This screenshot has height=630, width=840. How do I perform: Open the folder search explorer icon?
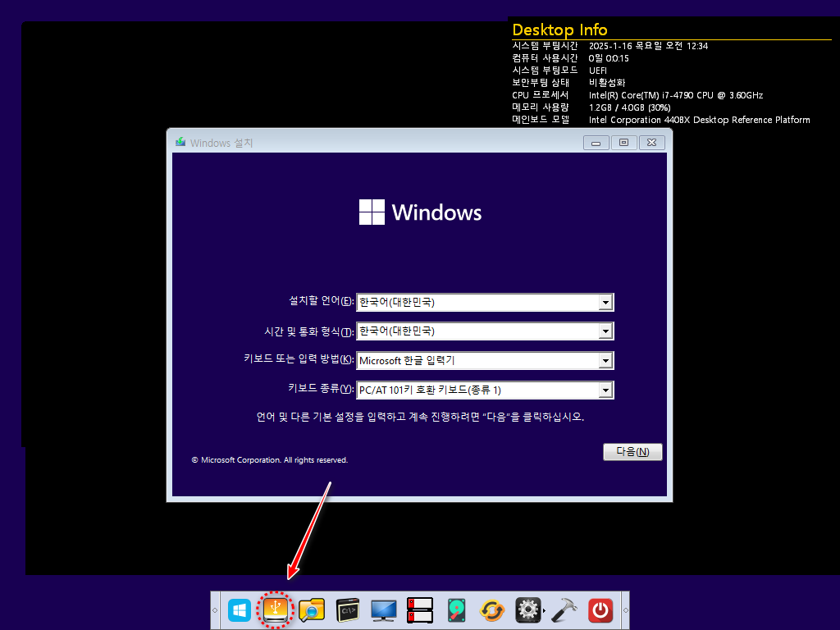312,610
